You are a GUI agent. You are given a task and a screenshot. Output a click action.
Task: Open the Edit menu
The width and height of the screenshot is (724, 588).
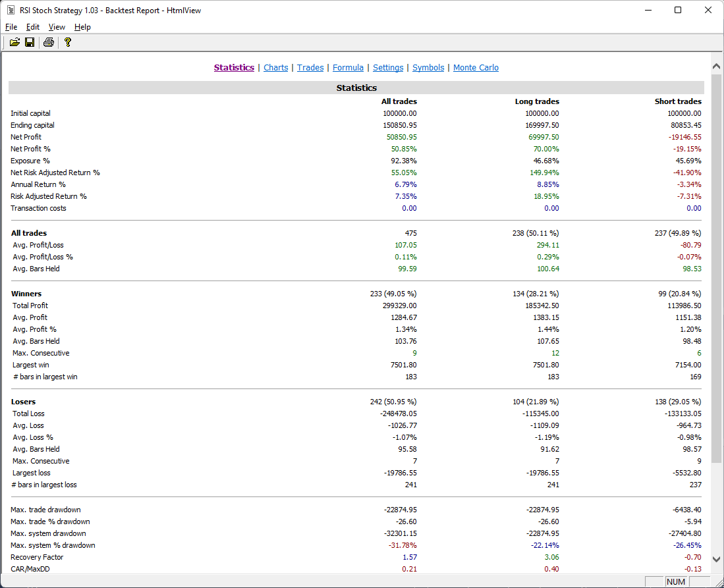coord(33,27)
